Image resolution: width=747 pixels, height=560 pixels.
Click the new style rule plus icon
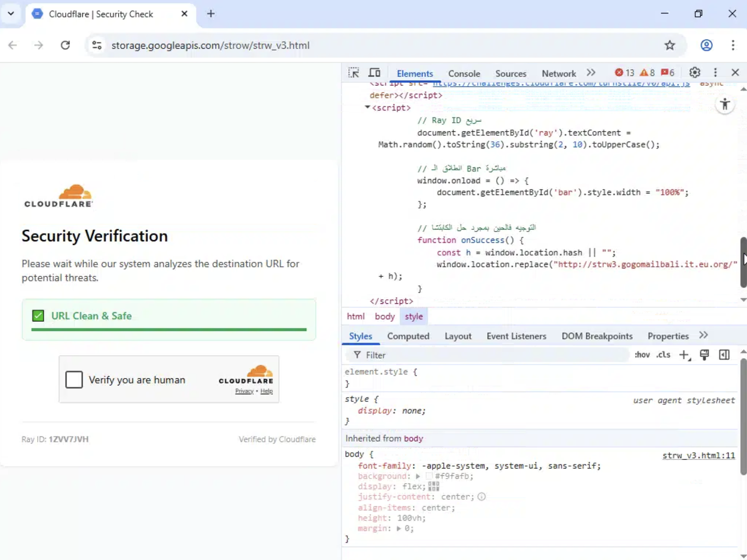point(684,355)
